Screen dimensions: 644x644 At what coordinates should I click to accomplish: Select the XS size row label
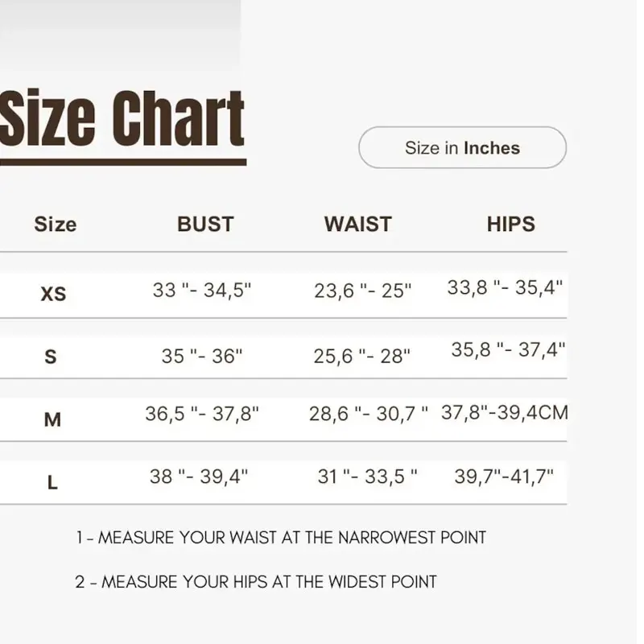53,294
